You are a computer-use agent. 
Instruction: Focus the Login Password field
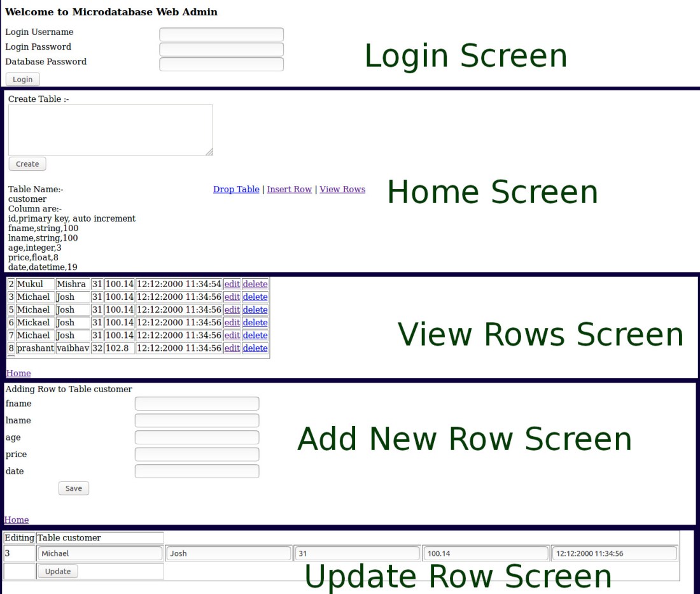click(x=221, y=49)
